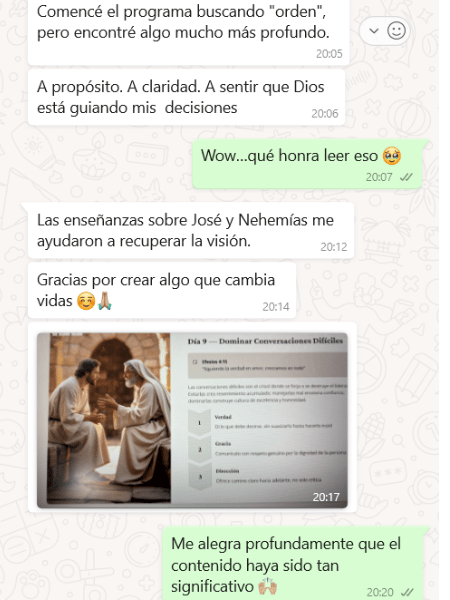Viewport: 450px width, 600px height.
Task: Click the raised hands emoji after 'significativo'
Action: 267,586
